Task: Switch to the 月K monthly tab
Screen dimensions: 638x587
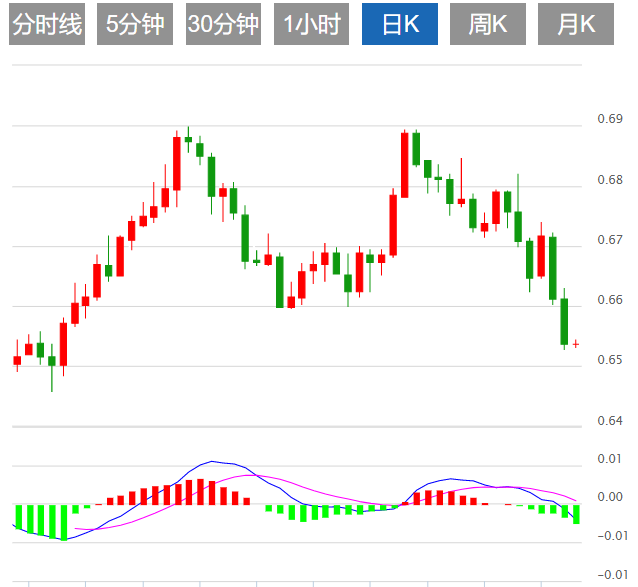Action: coord(576,24)
